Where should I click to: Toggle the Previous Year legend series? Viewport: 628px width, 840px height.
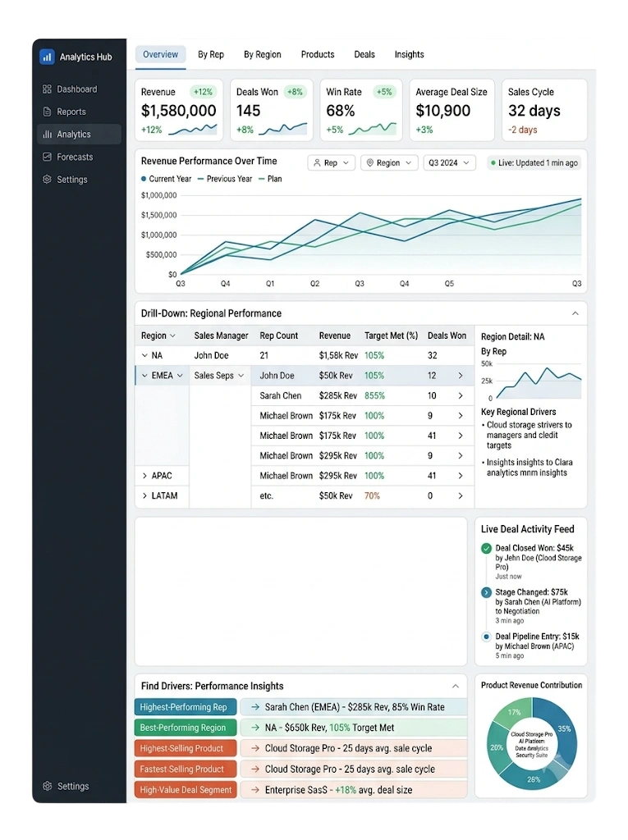coord(225,179)
